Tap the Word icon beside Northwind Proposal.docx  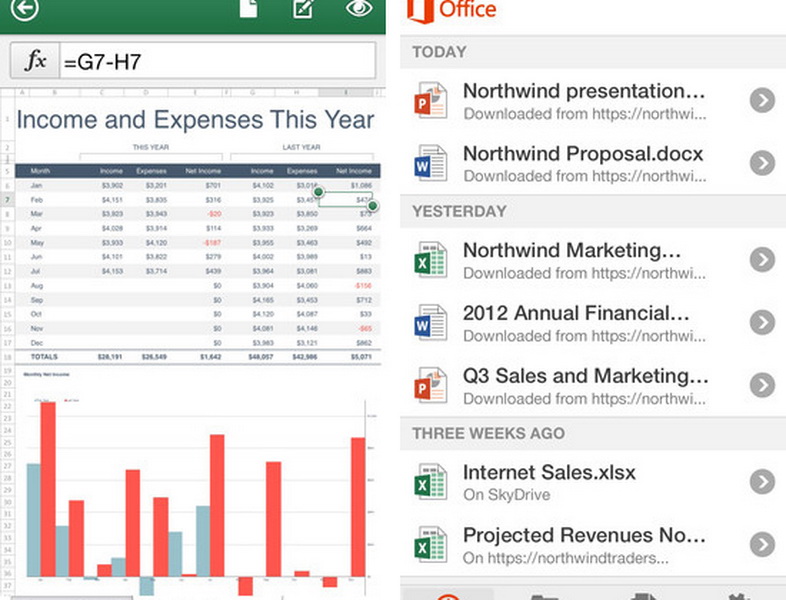(430, 163)
